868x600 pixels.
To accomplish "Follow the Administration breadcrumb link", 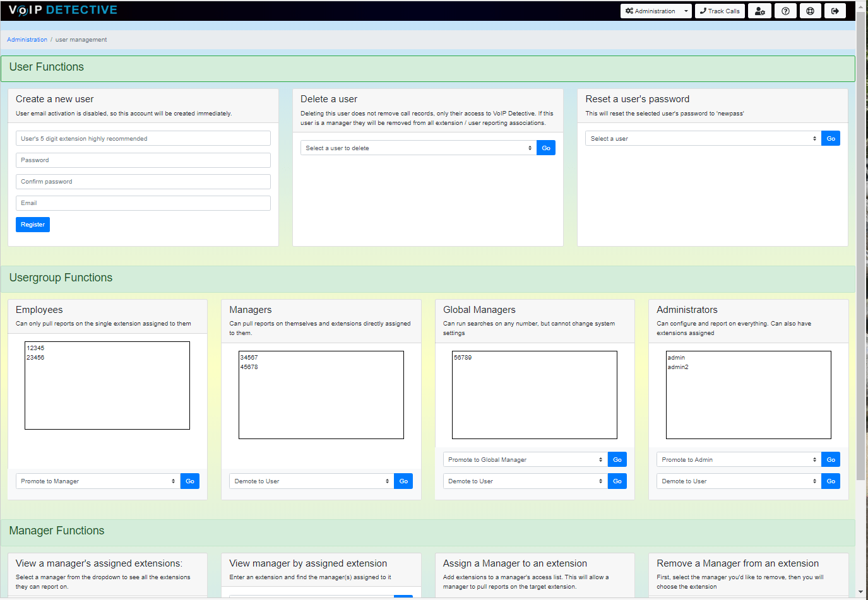I will pyautogui.click(x=27, y=40).
